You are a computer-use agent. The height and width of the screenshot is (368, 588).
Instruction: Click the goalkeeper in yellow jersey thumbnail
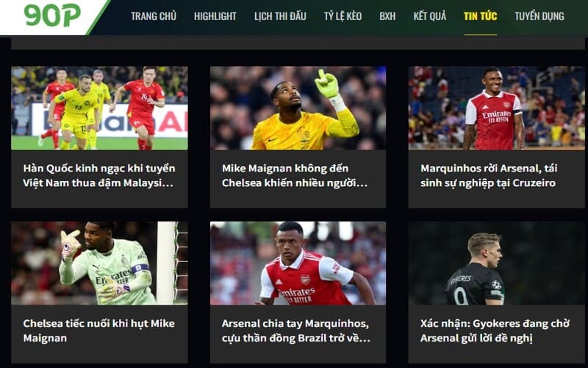point(298,108)
